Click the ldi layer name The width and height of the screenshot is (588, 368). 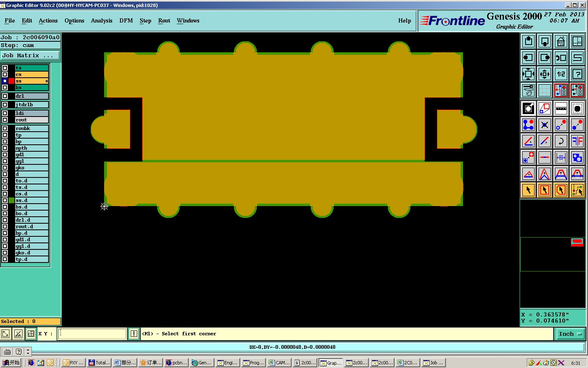(32, 113)
